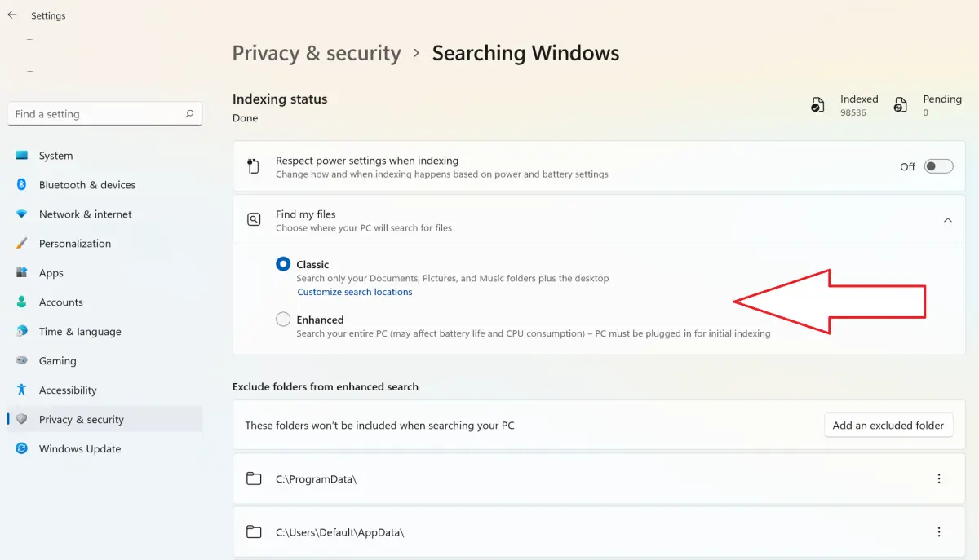979x560 pixels.
Task: Click the folder icon for C:\Users\Default\AppData\
Action: point(254,532)
